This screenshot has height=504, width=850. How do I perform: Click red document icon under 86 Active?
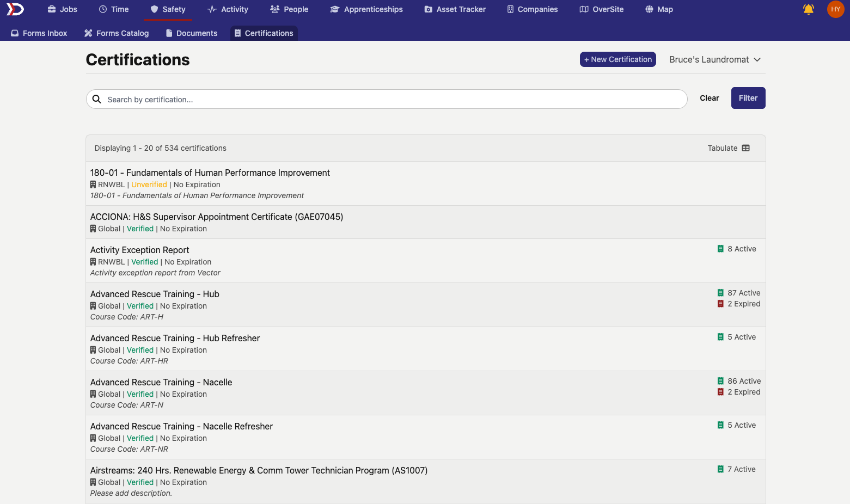[720, 392]
